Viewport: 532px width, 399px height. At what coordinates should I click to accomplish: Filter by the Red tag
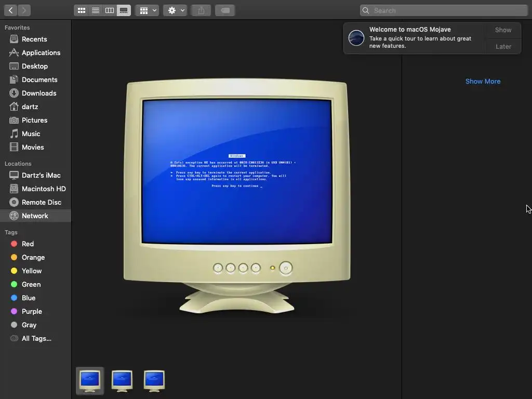pyautogui.click(x=36, y=244)
